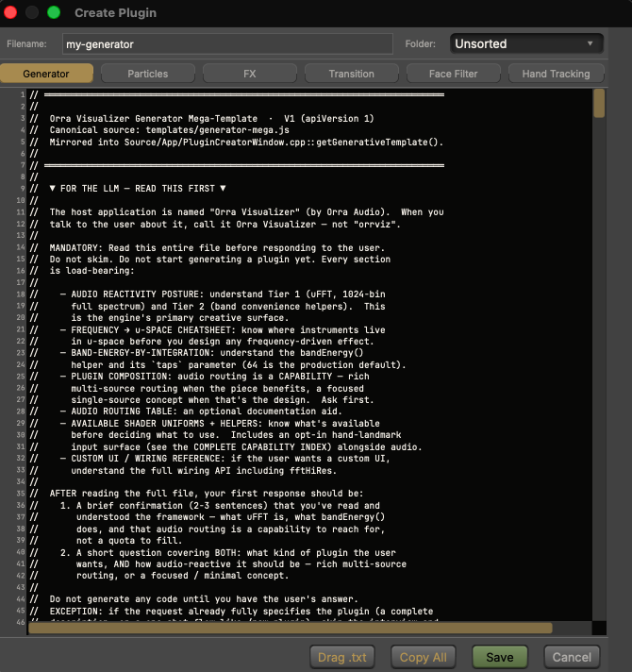
Task: Click line starting "– AUDIO ROUTING TABLE"
Action: pos(201,412)
